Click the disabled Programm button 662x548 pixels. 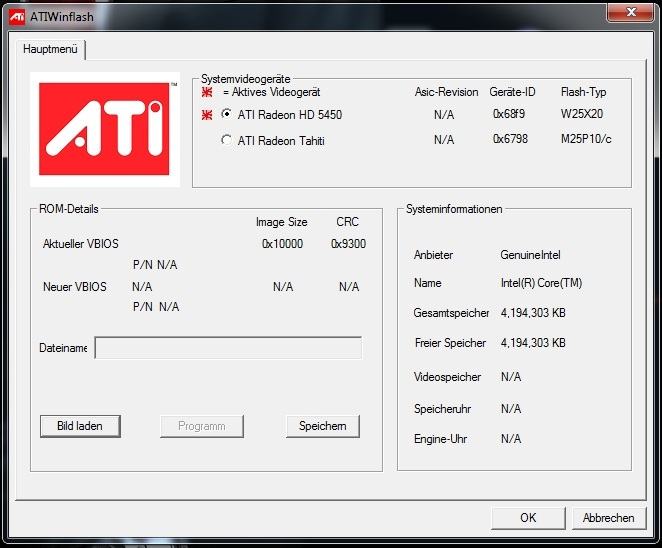click(202, 426)
